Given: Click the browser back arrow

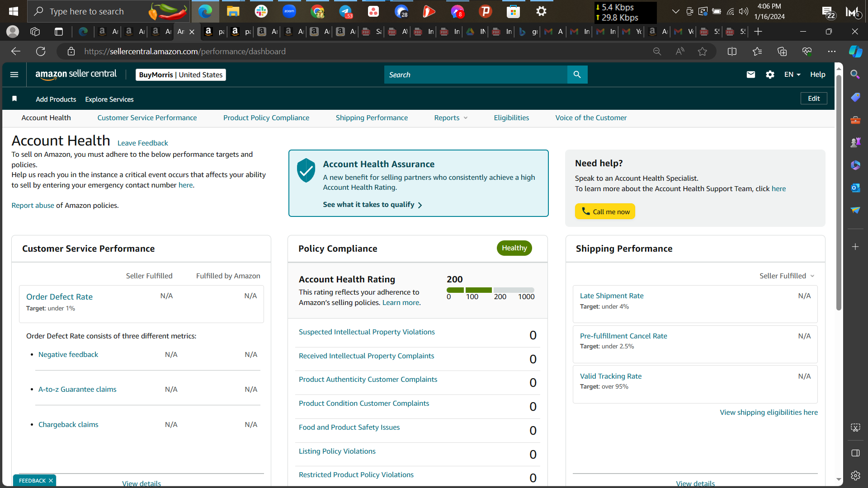Looking at the screenshot, I should click(16, 52).
